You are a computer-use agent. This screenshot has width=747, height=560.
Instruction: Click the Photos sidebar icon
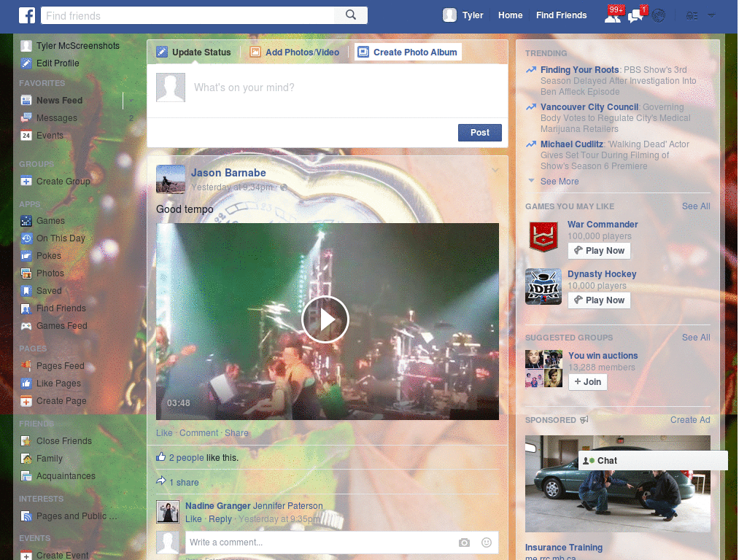[x=26, y=273]
